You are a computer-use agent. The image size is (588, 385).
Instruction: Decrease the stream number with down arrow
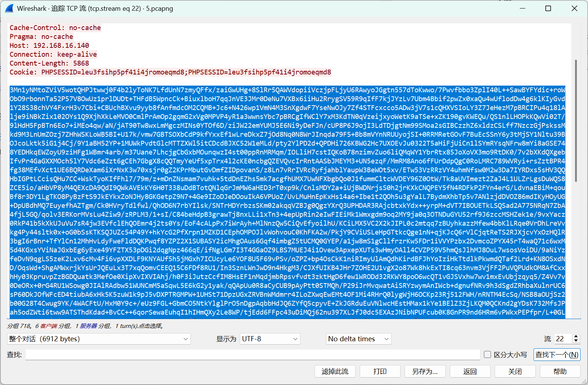[x=576, y=341]
